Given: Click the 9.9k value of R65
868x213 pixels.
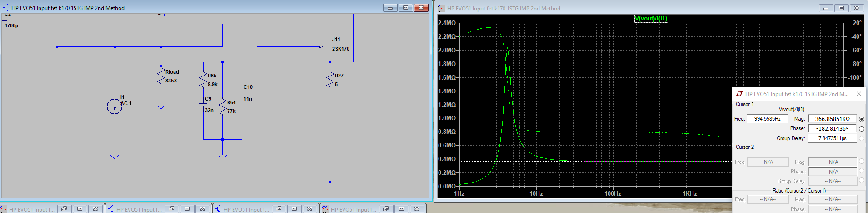Looking at the screenshot, I should (213, 84).
